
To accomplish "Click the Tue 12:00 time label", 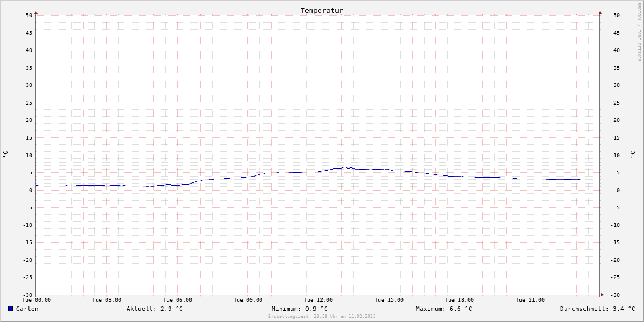I will pyautogui.click(x=318, y=300).
